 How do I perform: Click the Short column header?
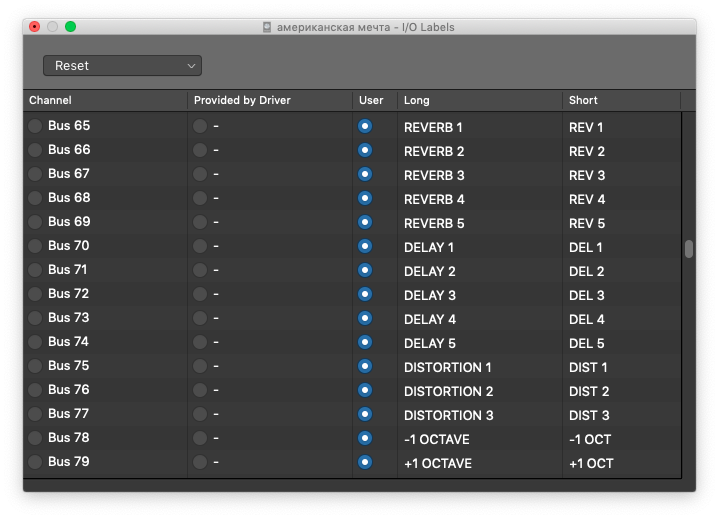[x=583, y=100]
